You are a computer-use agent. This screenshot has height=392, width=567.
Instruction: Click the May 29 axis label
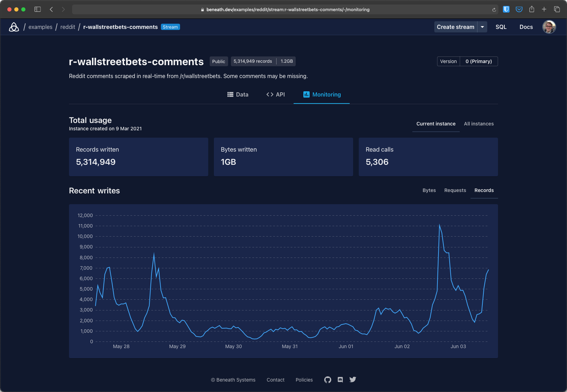coord(177,346)
